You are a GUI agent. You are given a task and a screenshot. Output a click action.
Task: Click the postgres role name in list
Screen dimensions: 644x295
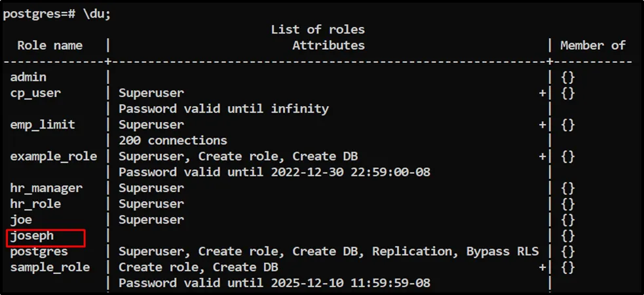click(39, 252)
